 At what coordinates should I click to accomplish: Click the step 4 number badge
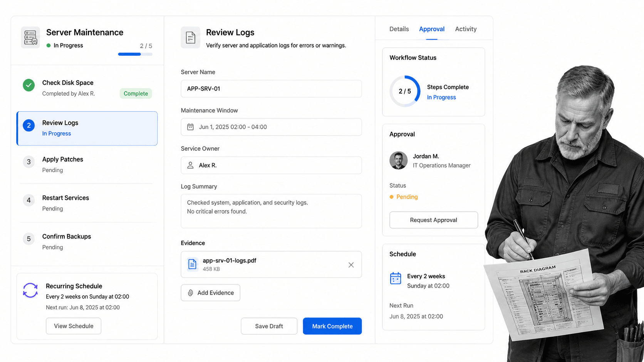(29, 200)
